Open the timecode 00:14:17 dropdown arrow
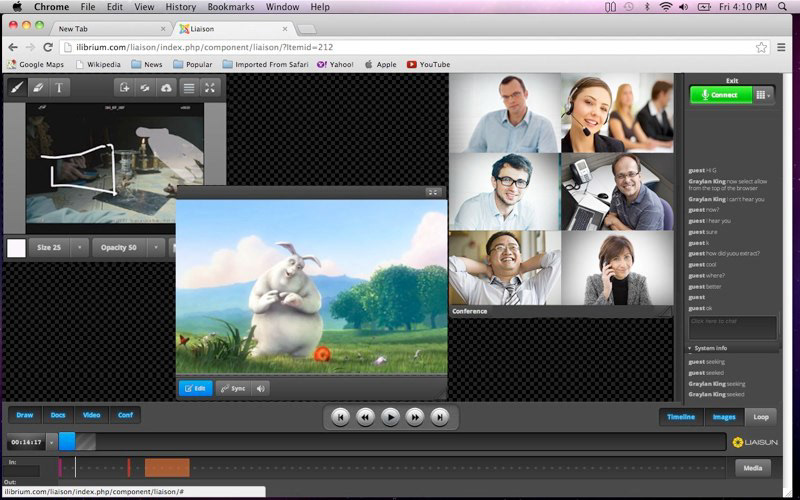 pyautogui.click(x=51, y=442)
